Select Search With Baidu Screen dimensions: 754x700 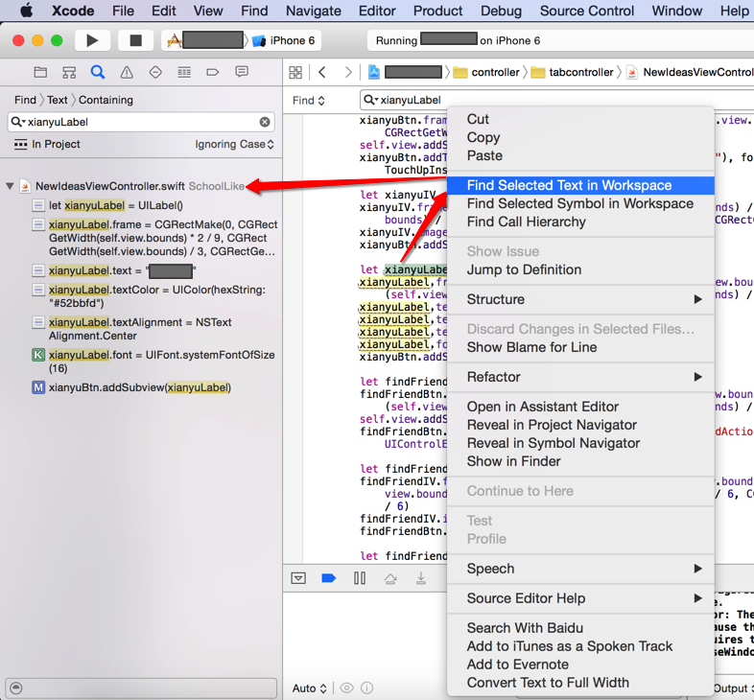click(x=580, y=628)
